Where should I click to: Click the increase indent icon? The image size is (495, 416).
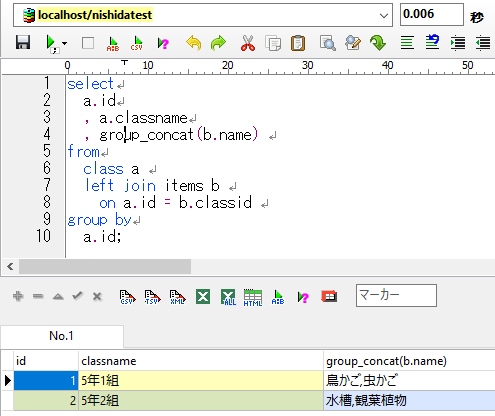click(x=458, y=43)
